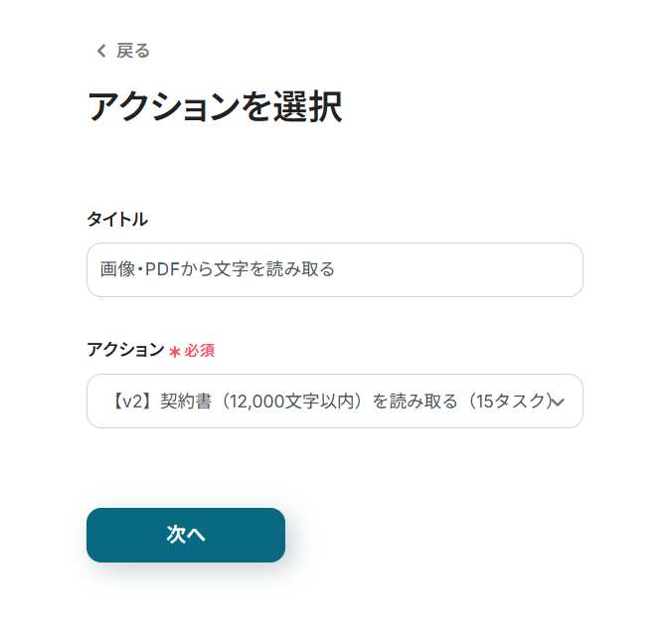Go back via the 戻る link

pyautogui.click(x=133, y=51)
